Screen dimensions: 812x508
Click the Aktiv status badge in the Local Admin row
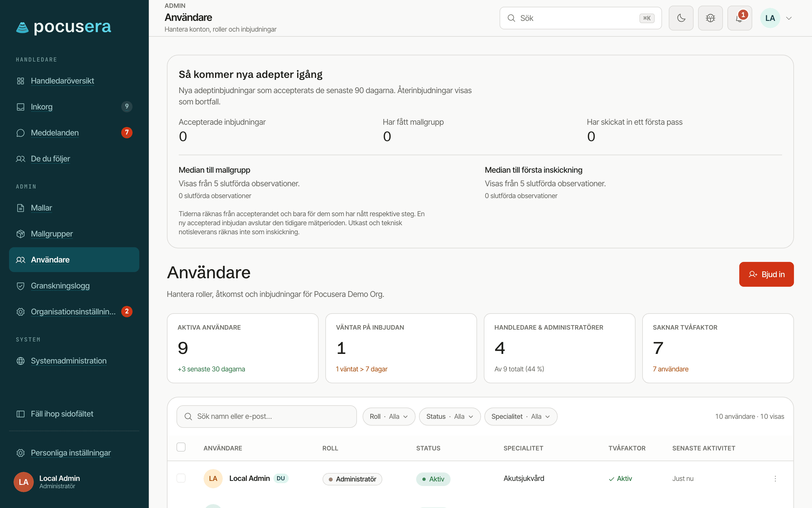tap(433, 479)
